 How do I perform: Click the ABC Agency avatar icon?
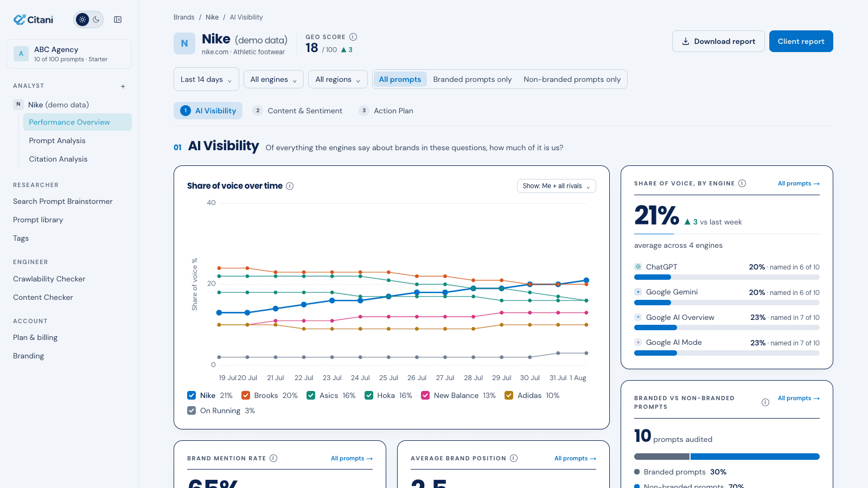(21, 54)
